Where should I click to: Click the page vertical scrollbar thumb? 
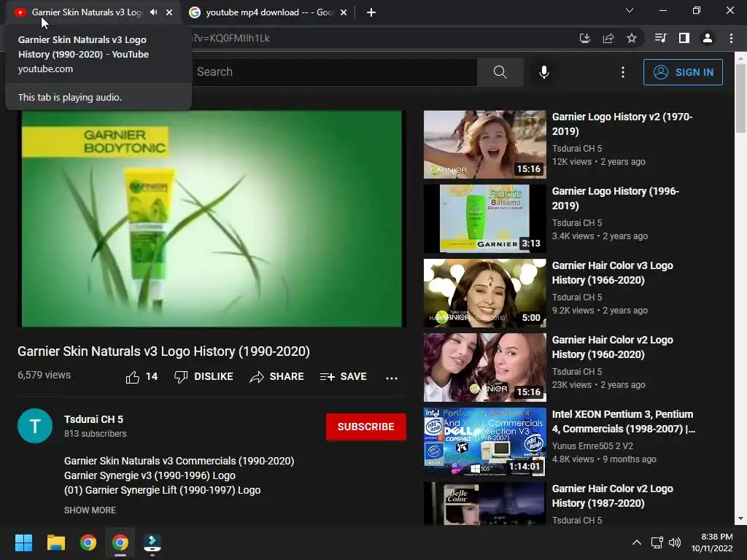click(x=740, y=98)
